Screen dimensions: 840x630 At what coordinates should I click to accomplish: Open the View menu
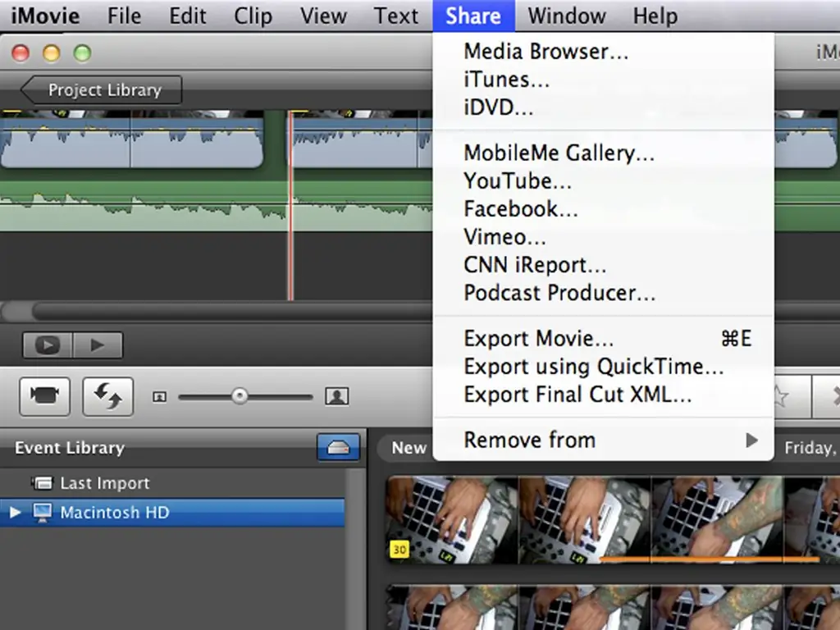pos(323,16)
